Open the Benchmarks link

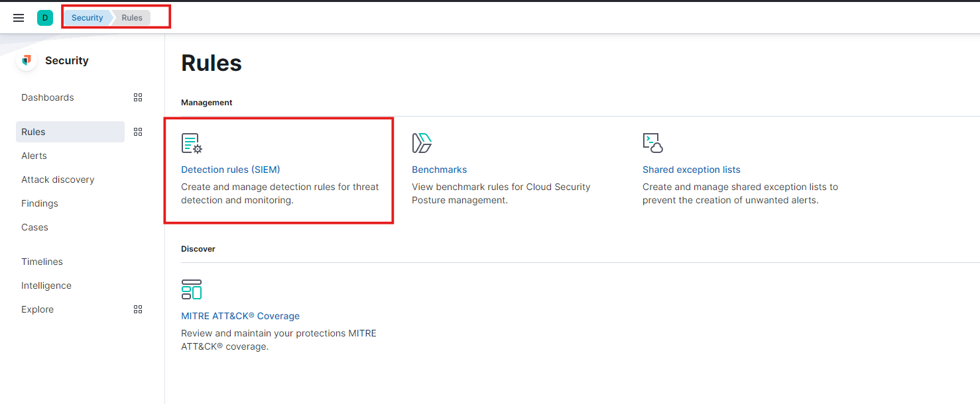440,170
